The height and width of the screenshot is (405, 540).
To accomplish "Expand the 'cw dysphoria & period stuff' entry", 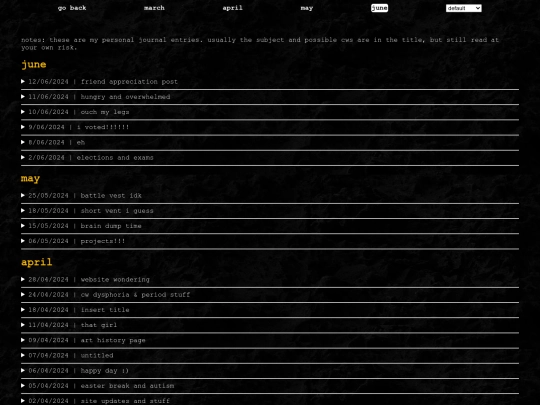I will (270, 294).
